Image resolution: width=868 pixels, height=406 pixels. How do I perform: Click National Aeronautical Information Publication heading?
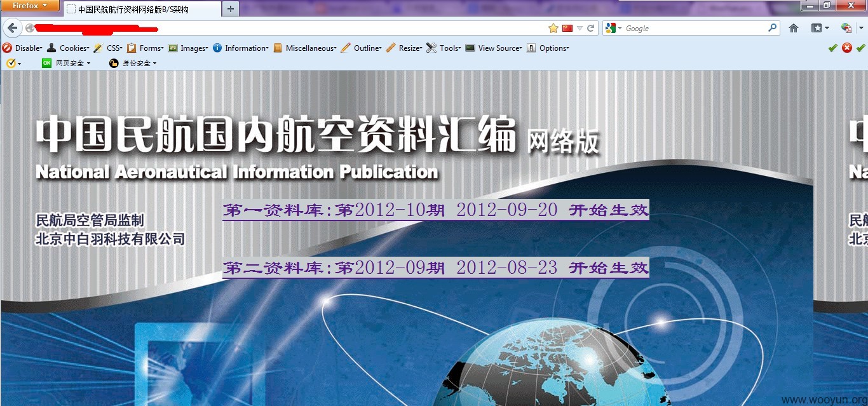237,172
